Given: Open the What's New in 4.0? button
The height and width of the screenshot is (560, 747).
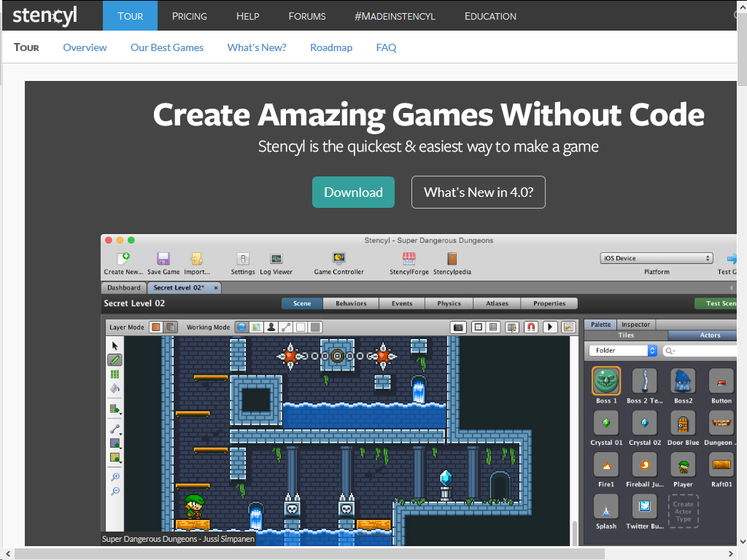Looking at the screenshot, I should click(x=478, y=192).
